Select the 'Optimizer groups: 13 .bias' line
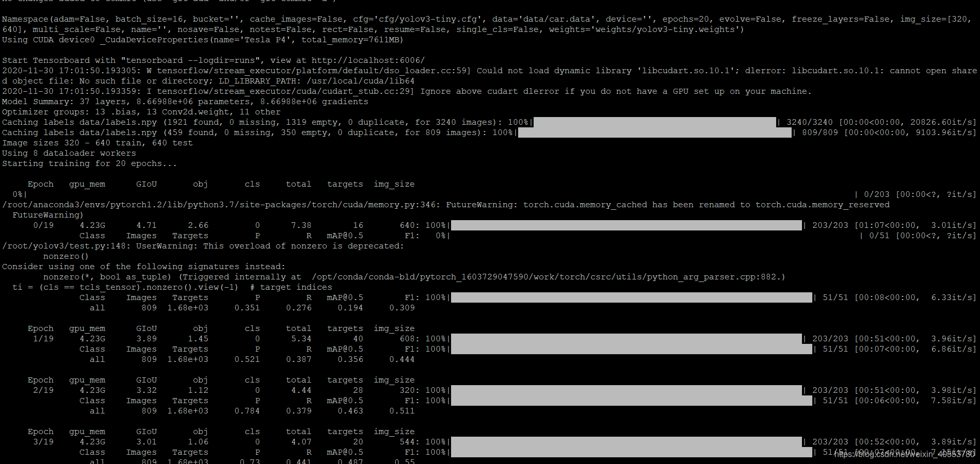 pyautogui.click(x=141, y=112)
